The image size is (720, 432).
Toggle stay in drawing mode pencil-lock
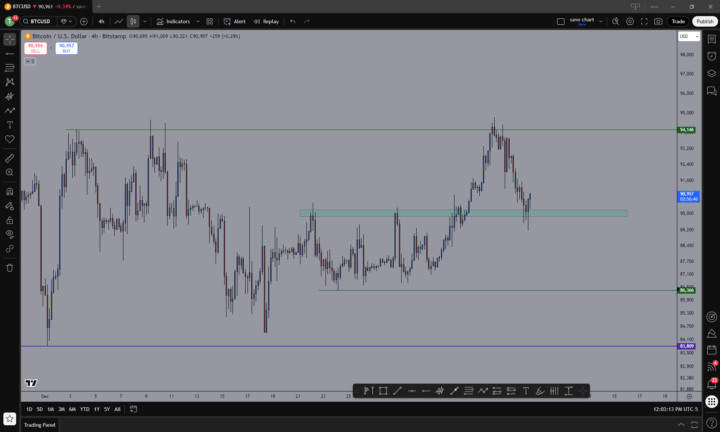coord(10,206)
